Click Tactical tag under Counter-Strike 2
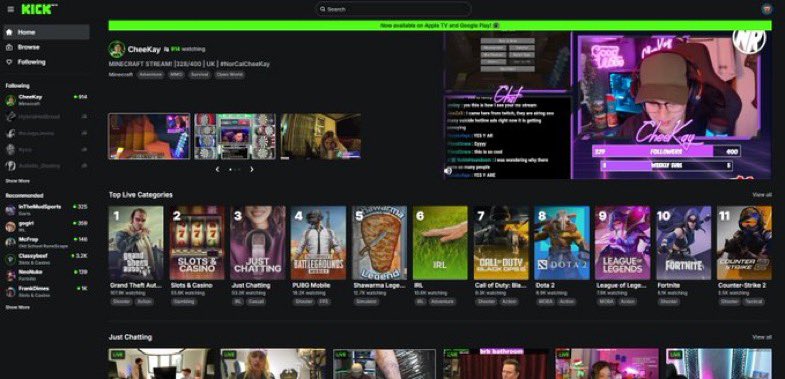 point(753,302)
